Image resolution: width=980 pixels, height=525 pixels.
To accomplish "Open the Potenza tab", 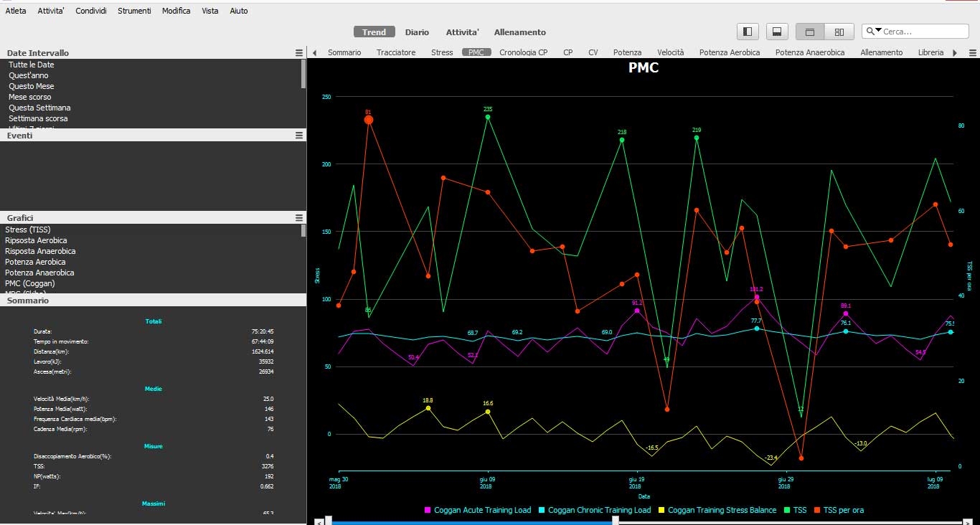I will click(x=627, y=52).
